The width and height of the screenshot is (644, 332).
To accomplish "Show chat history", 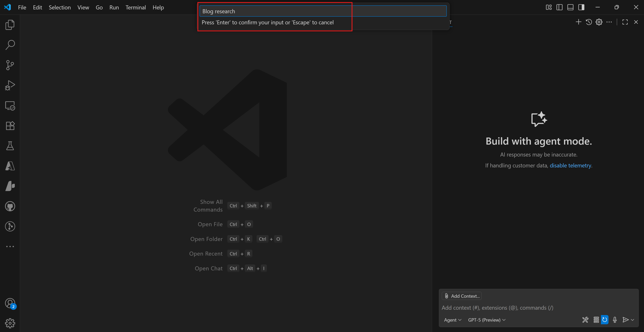I will pyautogui.click(x=589, y=22).
